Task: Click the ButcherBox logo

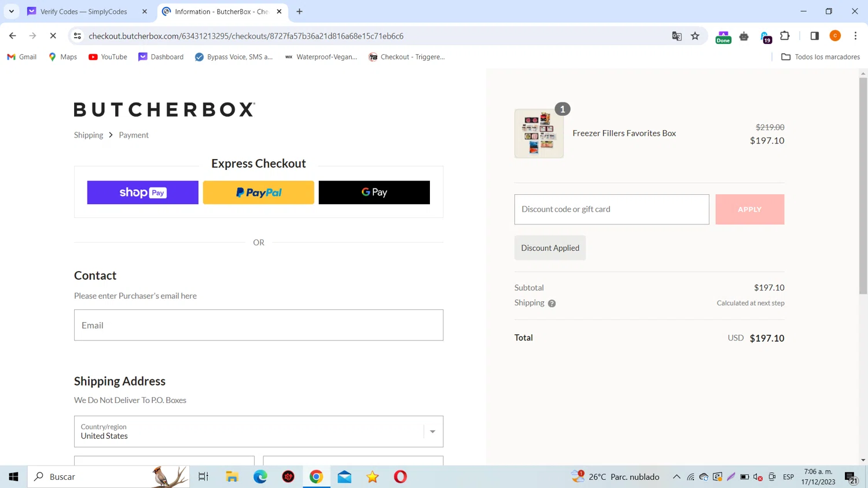Action: (164, 109)
